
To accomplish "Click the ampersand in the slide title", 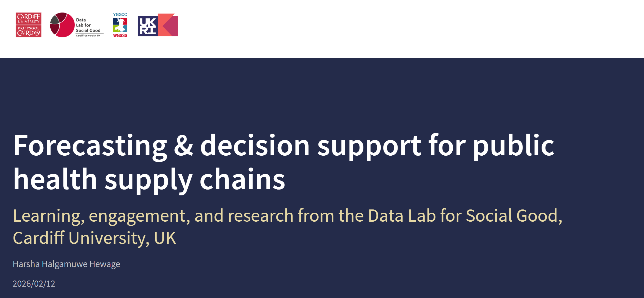I will (183, 145).
